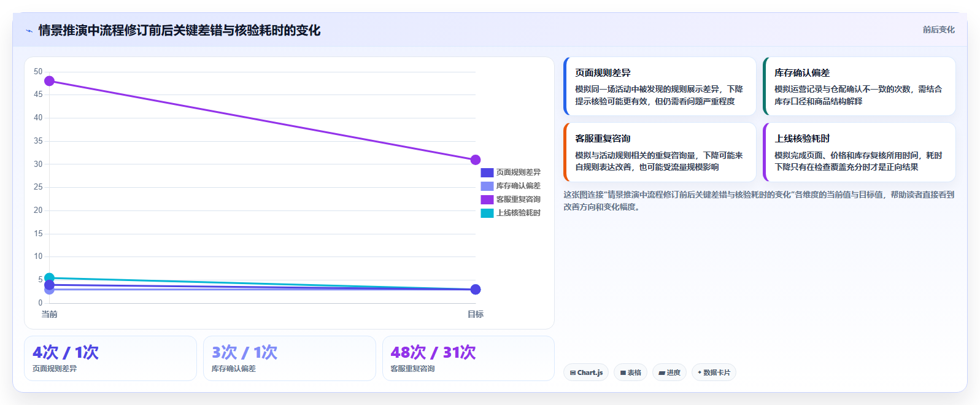Select the 4次 / 1次 stat card
980x405 pixels.
click(x=110, y=358)
